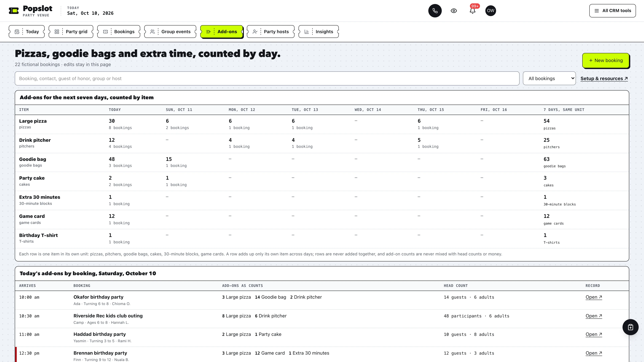The image size is (644, 362).
Task: Click Okafor birthday party booking name
Action: 98,297
